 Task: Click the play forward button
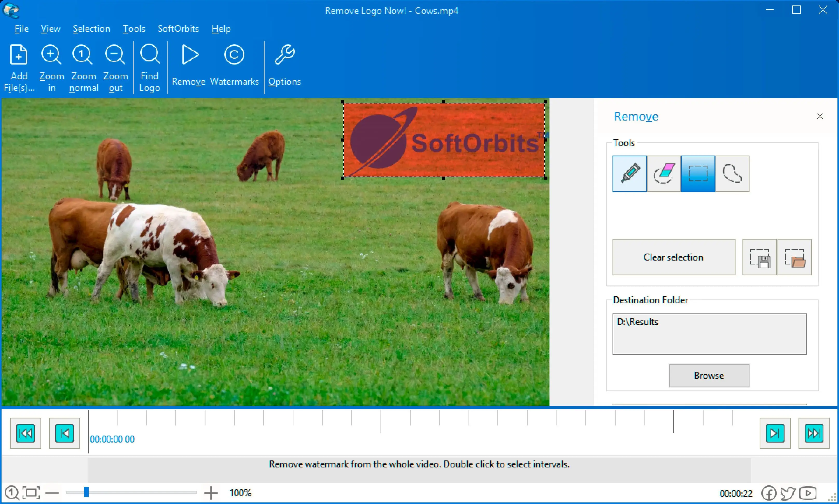point(775,432)
